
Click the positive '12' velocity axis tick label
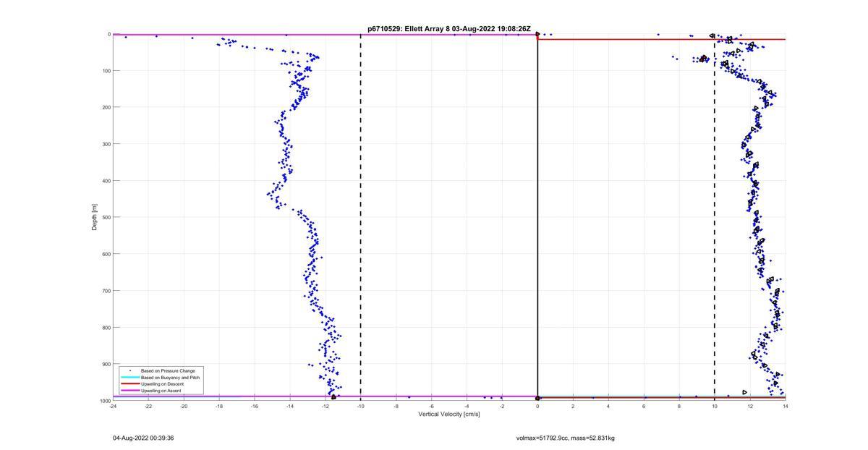point(750,407)
